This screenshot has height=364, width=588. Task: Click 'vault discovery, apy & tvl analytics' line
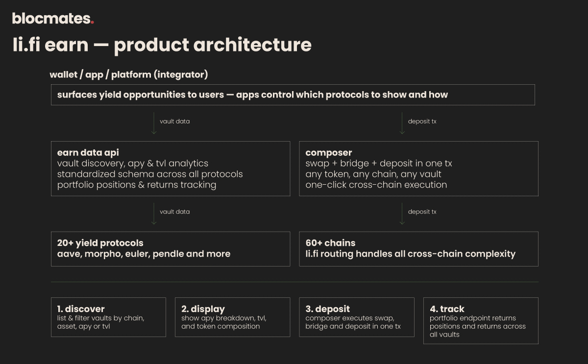(x=133, y=163)
